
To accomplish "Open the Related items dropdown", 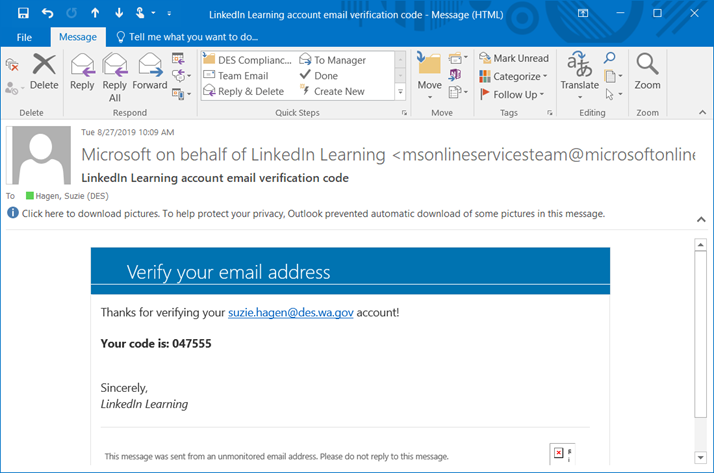I will coord(613,76).
